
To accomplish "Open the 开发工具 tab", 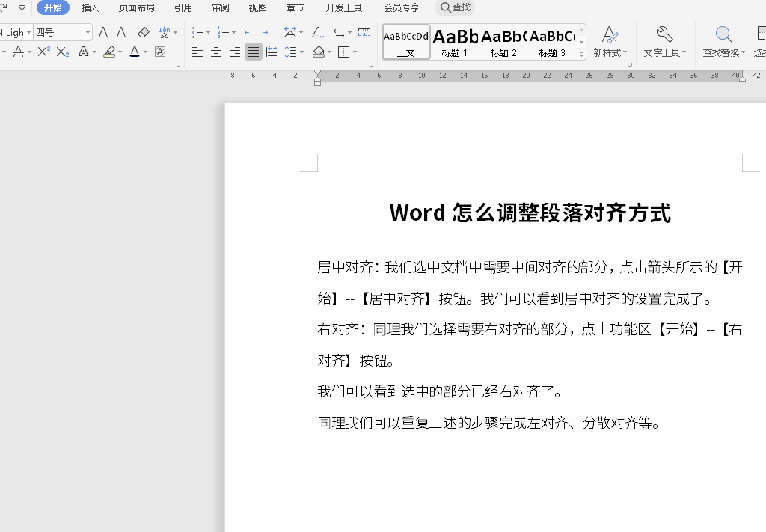I will pyautogui.click(x=344, y=7).
